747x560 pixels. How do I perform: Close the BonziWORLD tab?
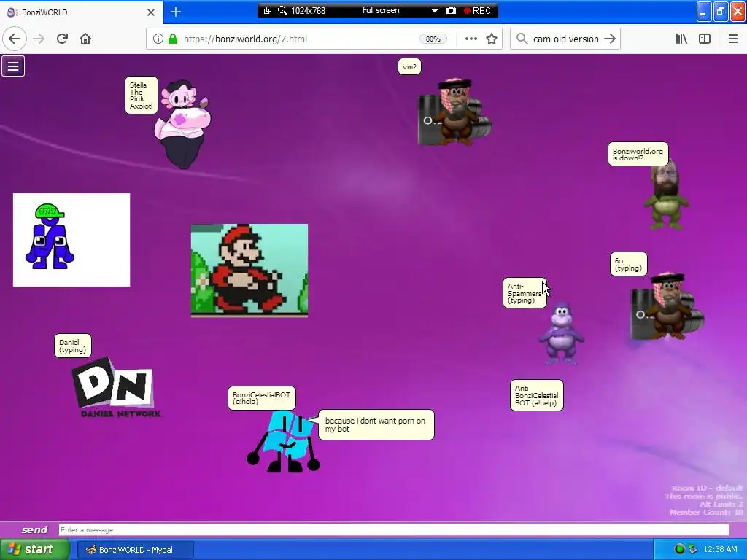point(151,12)
